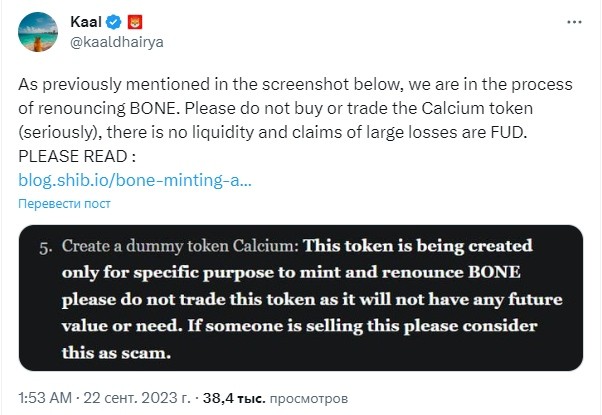Click the blue verified checkmark badge
This screenshot has width=602, height=415.
[114, 22]
